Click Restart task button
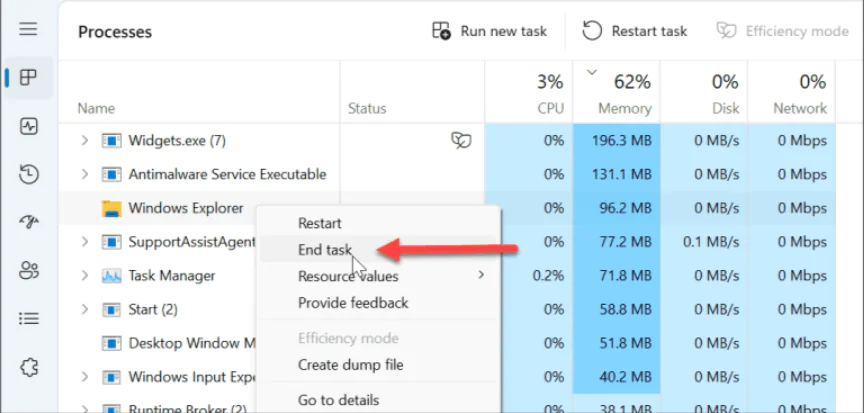Screen dimensions: 865x413 tap(634, 31)
